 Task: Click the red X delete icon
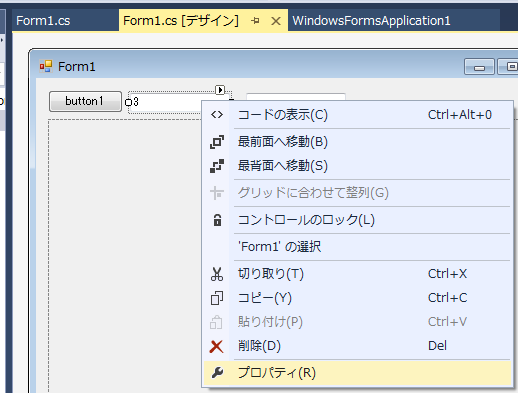(x=217, y=346)
